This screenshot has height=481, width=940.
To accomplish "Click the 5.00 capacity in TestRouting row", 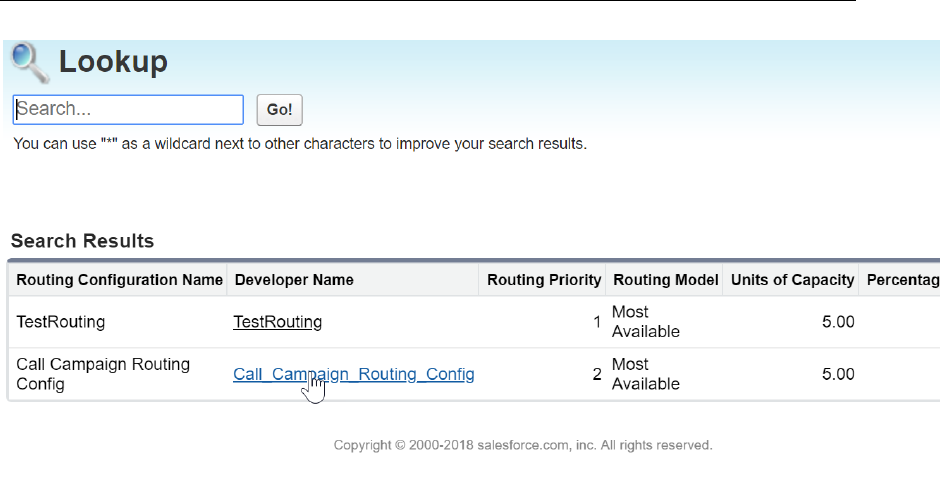I will coord(837,322).
